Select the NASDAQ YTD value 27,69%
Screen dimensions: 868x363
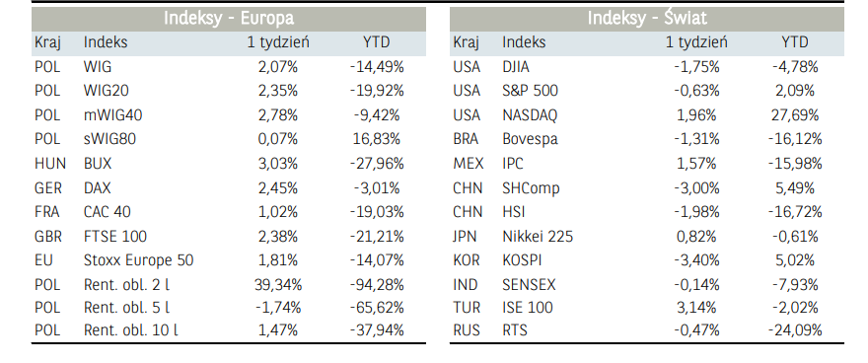(x=794, y=115)
